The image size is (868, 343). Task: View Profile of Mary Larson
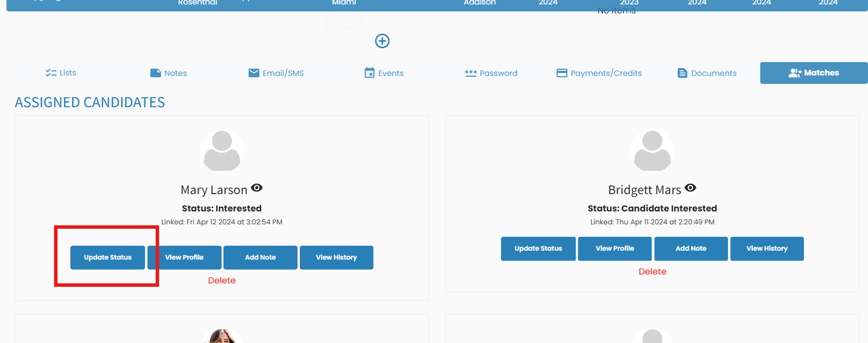click(184, 258)
